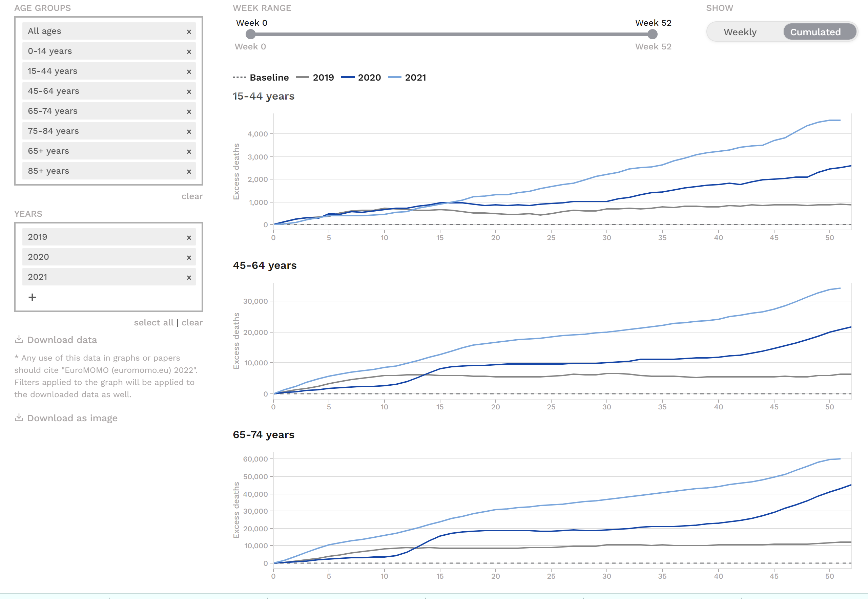Viewport: 868px width, 599px height.
Task: Click the Week 52 slider handle
Action: pos(653,34)
